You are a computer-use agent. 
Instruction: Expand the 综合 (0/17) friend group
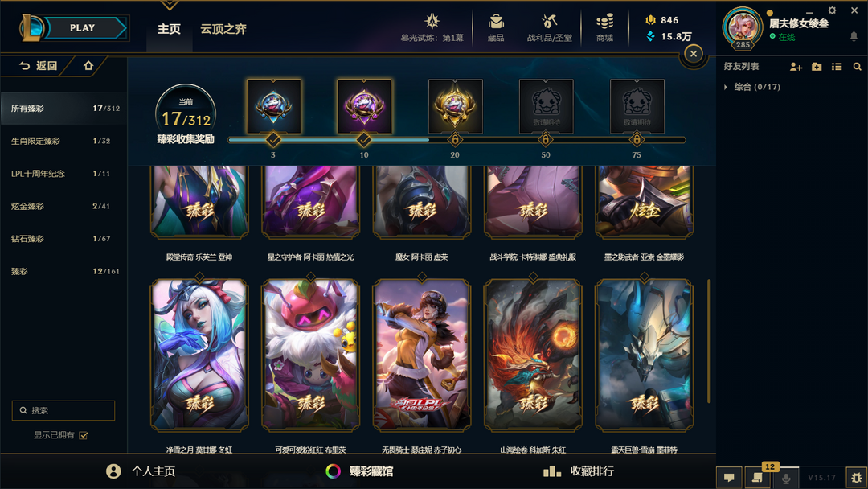click(x=752, y=87)
